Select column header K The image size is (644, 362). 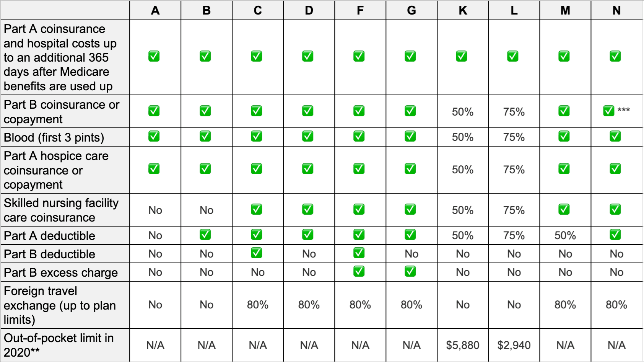tap(463, 10)
